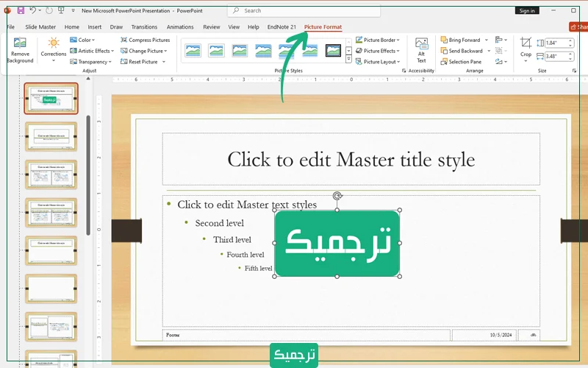Open Picture Border dropdown
This screenshot has width=588, height=368.
[x=378, y=40]
